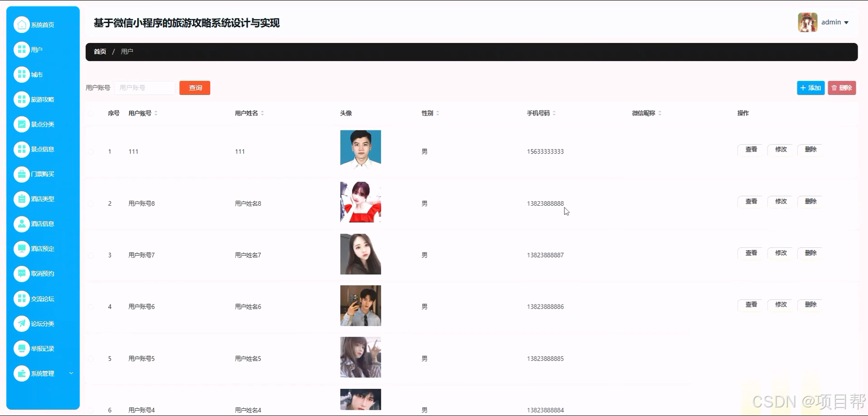Expand the 系统管理 submenu chevron

point(71,373)
